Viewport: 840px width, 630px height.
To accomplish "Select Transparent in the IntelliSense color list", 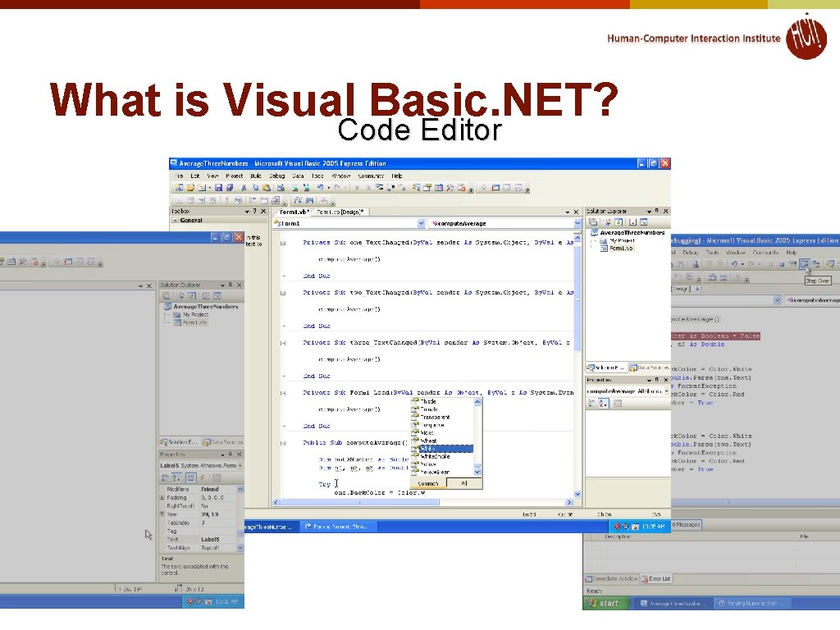I will coord(435,418).
